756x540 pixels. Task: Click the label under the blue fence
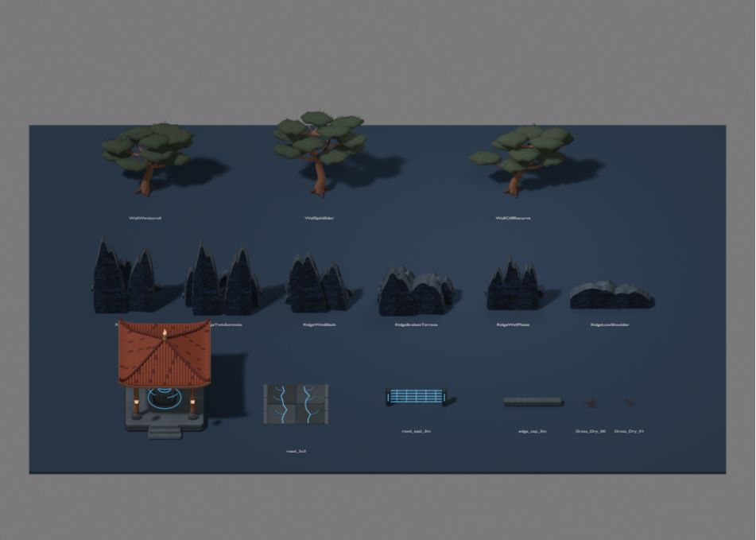click(x=416, y=431)
